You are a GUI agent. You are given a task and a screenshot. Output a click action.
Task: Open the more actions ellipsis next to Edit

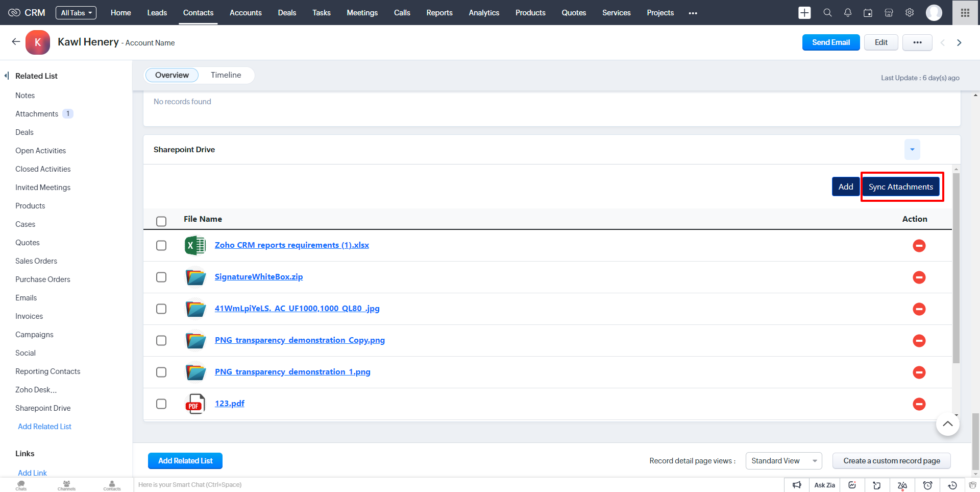917,42
